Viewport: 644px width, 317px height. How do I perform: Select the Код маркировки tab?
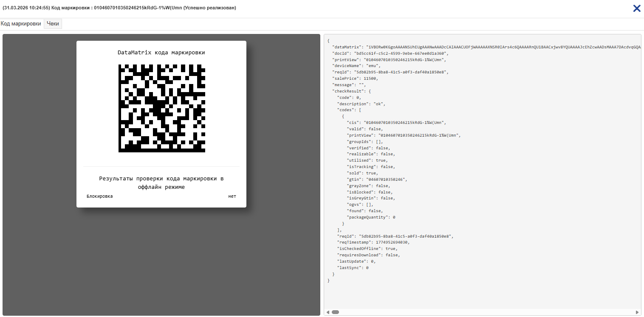pos(21,24)
